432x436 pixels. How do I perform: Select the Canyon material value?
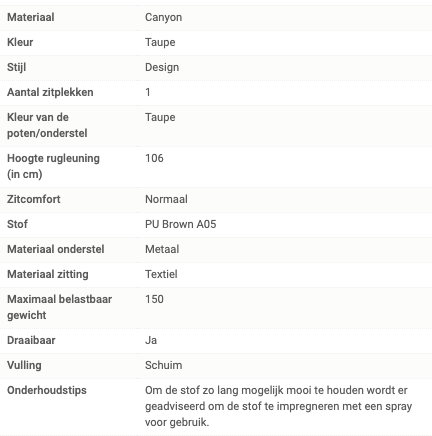[x=163, y=17]
